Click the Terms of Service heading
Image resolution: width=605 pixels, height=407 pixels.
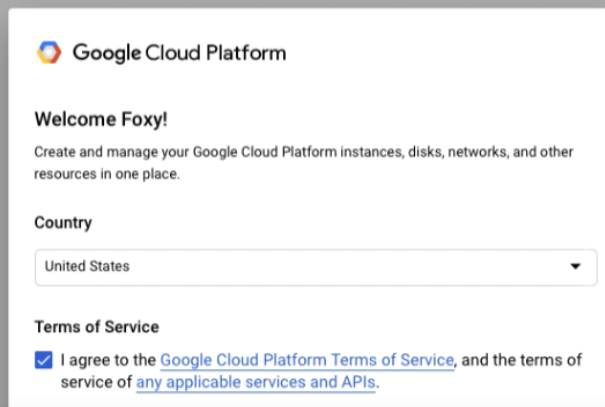pos(97,327)
